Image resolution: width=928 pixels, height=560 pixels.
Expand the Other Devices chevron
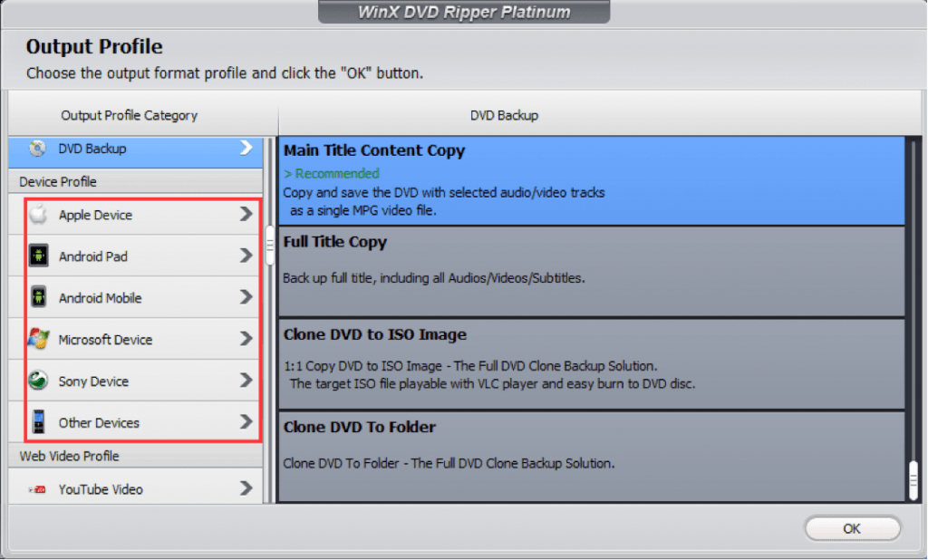246,421
